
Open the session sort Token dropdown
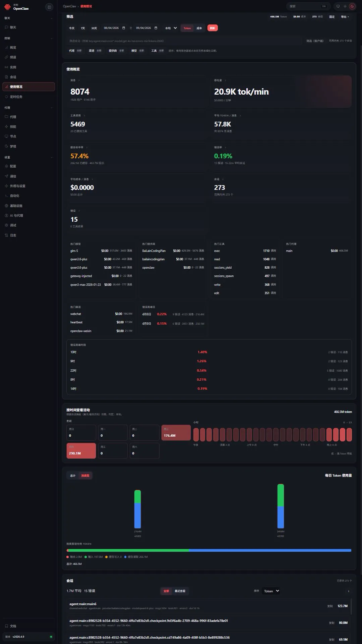[x=270, y=591]
